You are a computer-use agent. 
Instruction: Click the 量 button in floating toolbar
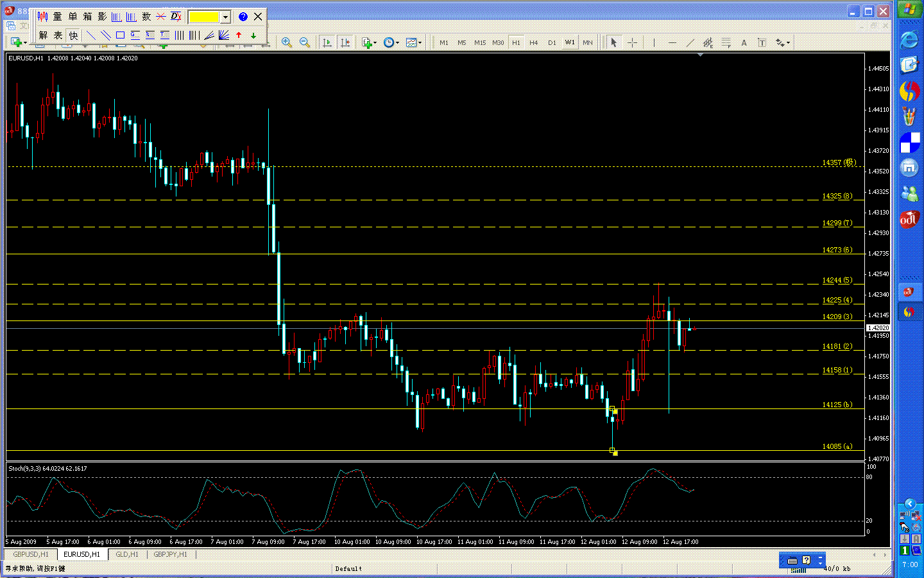click(58, 17)
